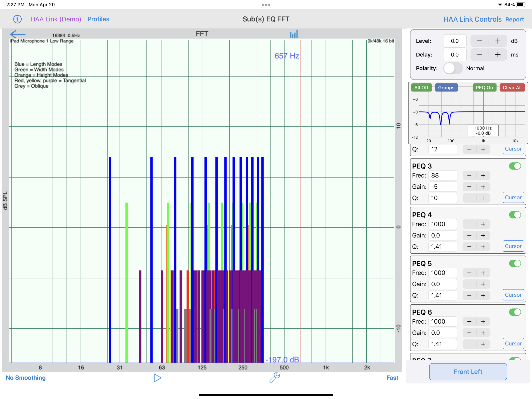
Task: Switch the Fast averaging speed setting
Action: pyautogui.click(x=392, y=378)
